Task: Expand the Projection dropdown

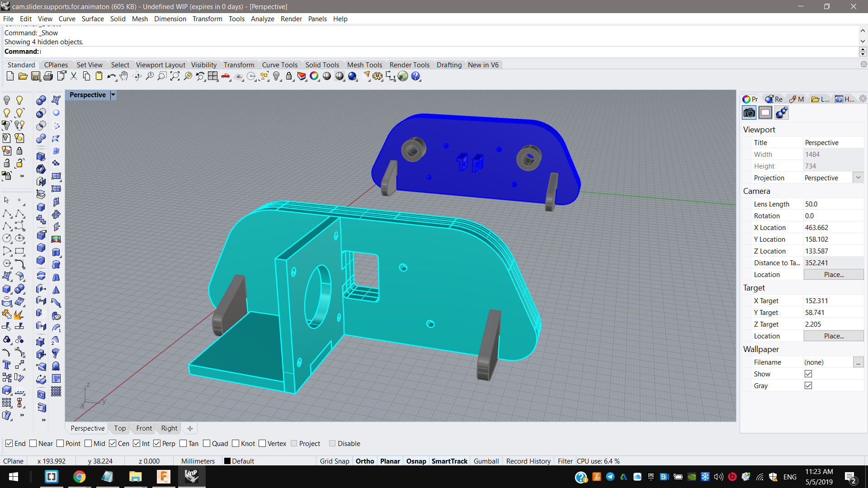Action: tap(858, 178)
